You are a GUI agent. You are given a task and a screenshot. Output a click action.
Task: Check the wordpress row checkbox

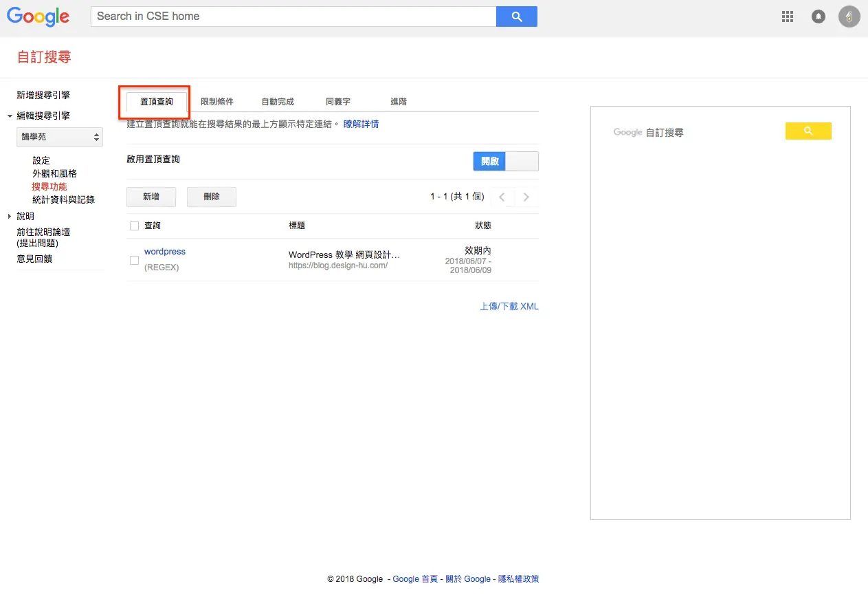coord(134,260)
